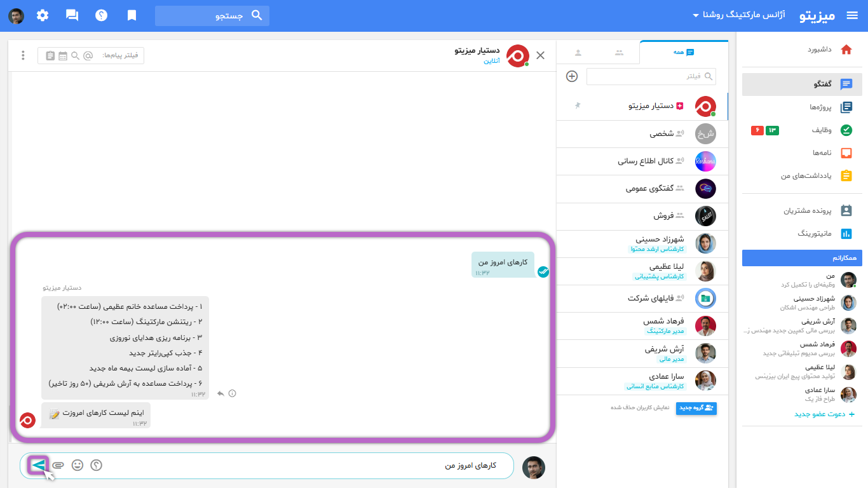Filter messages by tasks with clipboard icon
The width and height of the screenshot is (868, 488).
[x=50, y=56]
